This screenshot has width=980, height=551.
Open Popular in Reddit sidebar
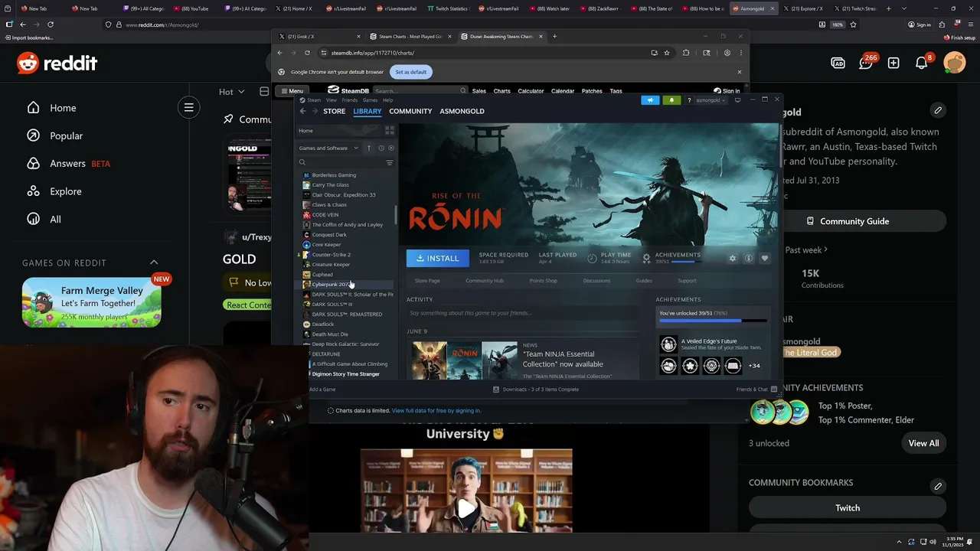coord(55,135)
